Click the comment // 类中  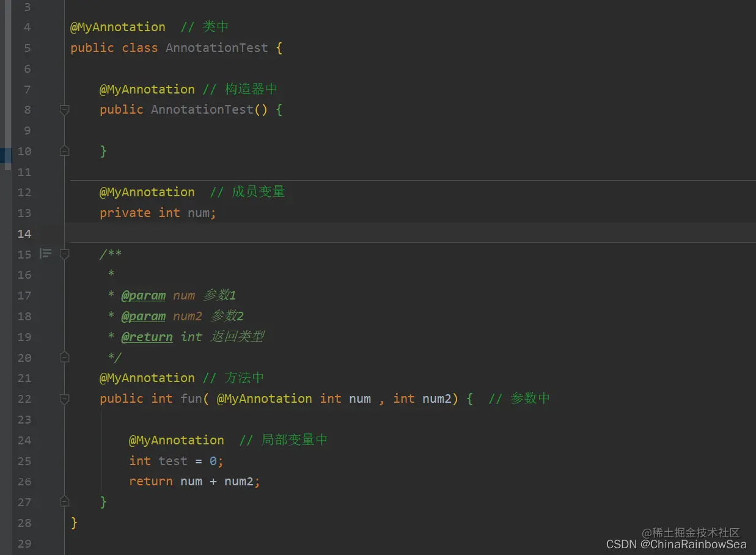(205, 27)
